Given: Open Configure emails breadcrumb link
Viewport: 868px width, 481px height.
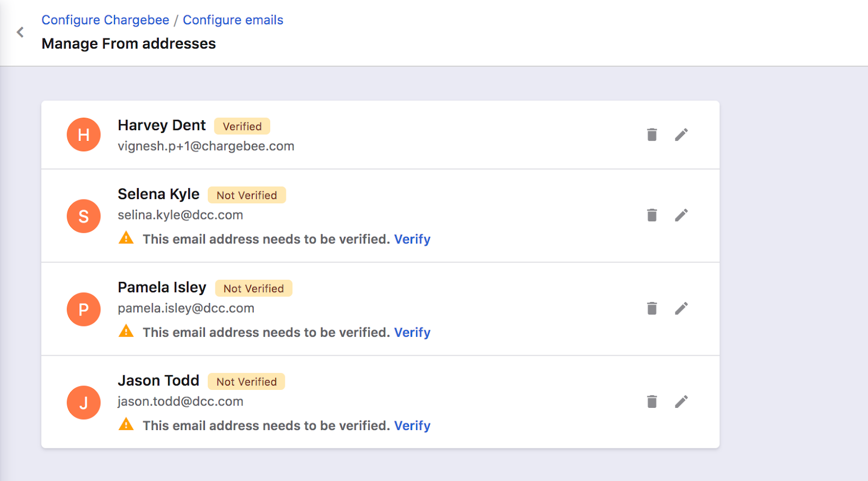Looking at the screenshot, I should pyautogui.click(x=233, y=20).
